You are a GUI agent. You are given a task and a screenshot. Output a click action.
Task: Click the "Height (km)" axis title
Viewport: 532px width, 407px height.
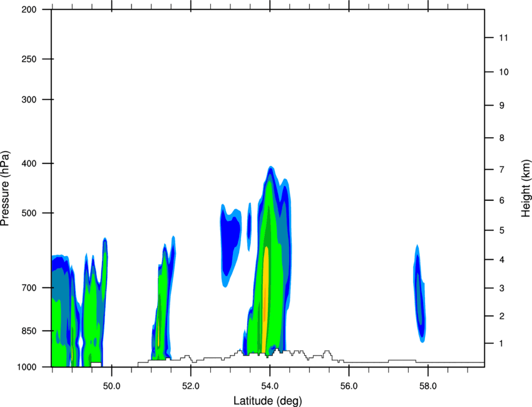526,188
